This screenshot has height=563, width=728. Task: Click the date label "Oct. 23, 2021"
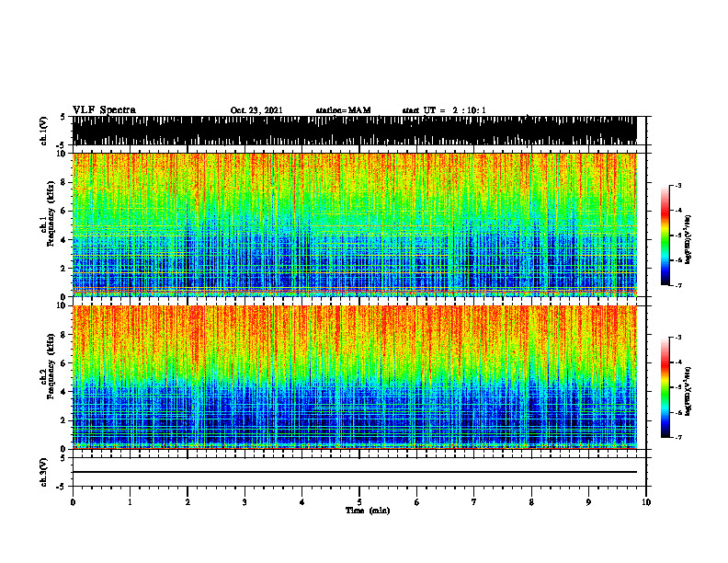(x=256, y=110)
